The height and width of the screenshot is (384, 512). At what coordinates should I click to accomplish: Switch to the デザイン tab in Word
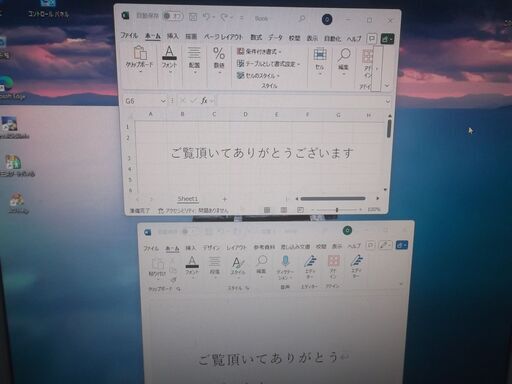point(211,248)
